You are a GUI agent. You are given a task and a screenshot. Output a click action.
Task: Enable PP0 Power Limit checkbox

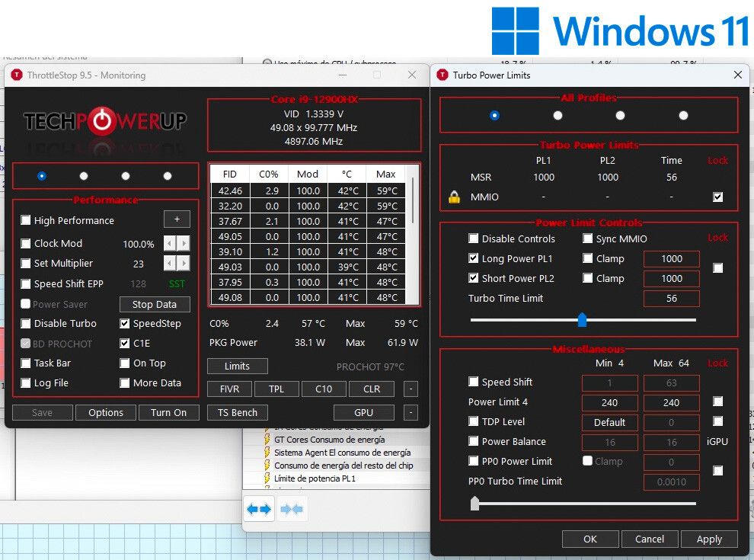coord(474,462)
